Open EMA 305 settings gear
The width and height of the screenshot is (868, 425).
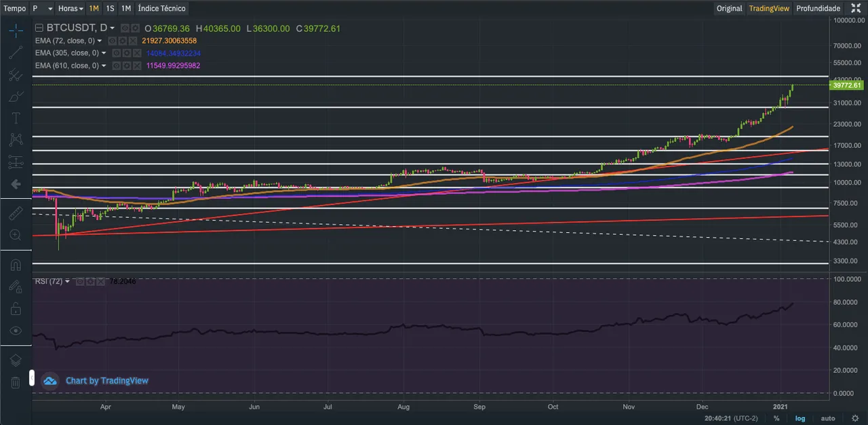127,53
